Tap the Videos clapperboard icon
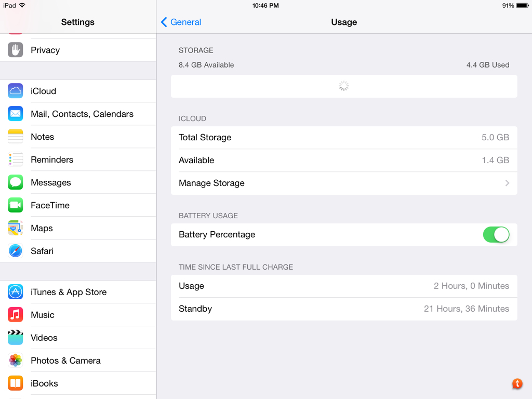 click(15, 337)
